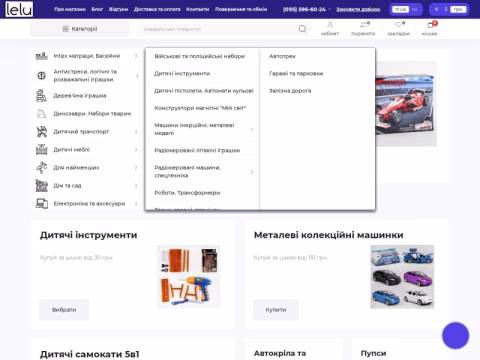
Task: Click the Для найменших category icon
Action: click(x=42, y=168)
